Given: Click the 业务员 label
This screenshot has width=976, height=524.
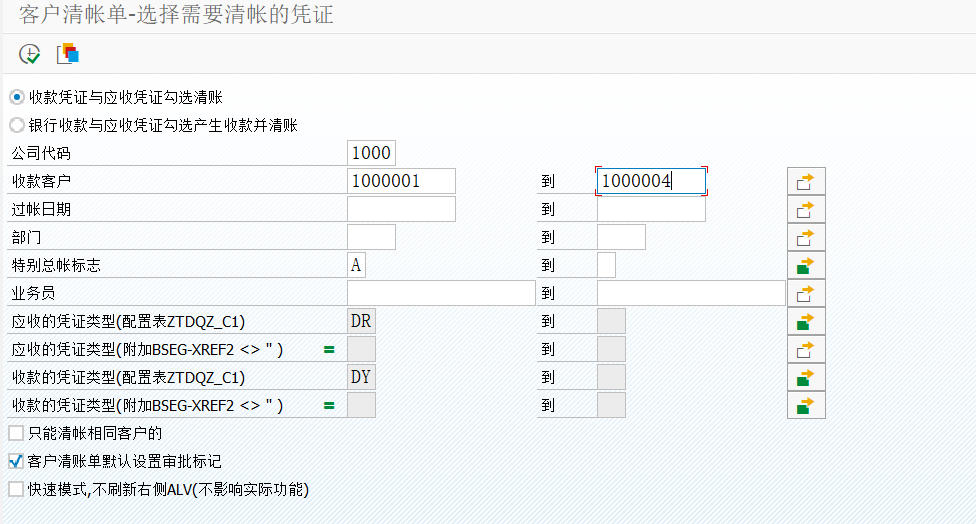Looking at the screenshot, I should click(33, 293).
